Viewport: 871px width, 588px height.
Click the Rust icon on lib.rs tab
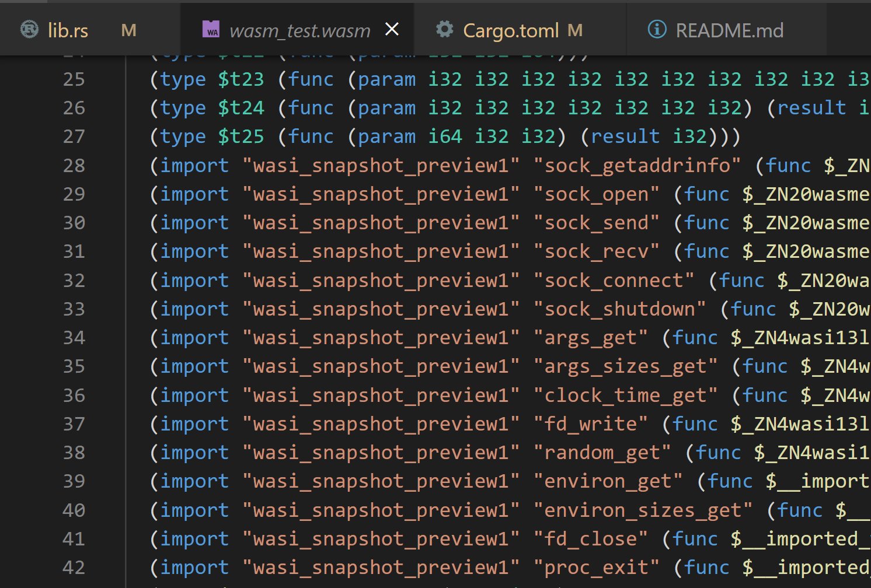pos(30,29)
